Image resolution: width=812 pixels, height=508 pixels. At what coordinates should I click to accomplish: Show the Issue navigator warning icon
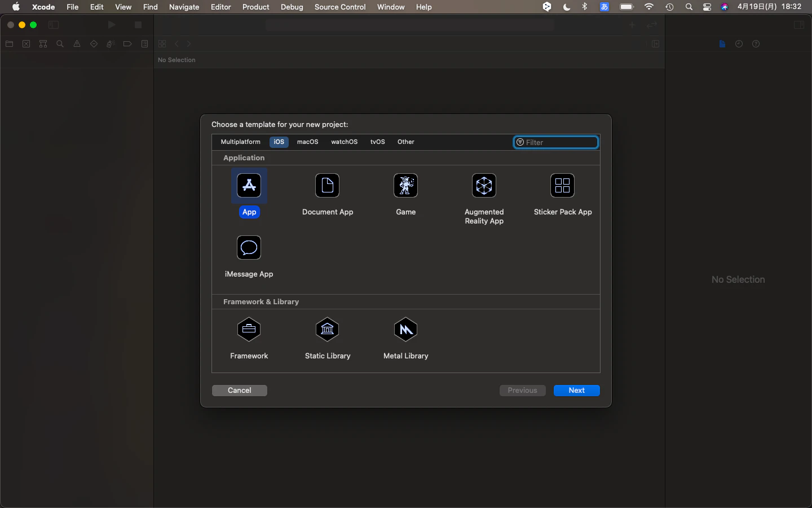tap(77, 44)
